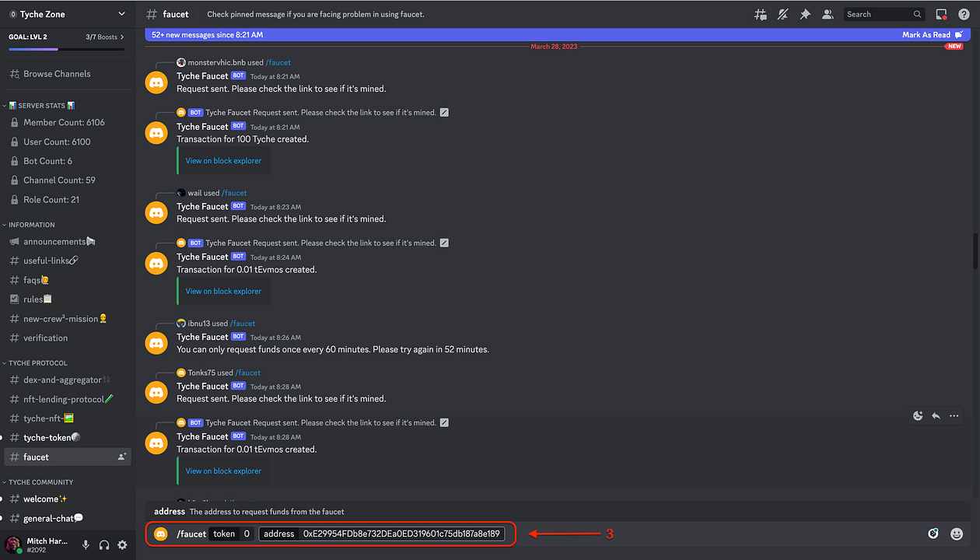Screen dimensions: 980x560
Task: Open pinned messages icon
Action: (805, 14)
